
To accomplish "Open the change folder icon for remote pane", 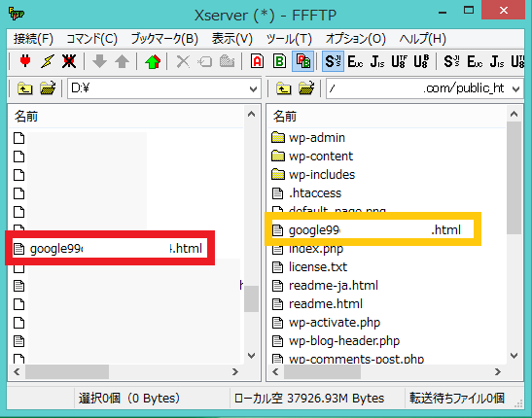I will click(306, 88).
